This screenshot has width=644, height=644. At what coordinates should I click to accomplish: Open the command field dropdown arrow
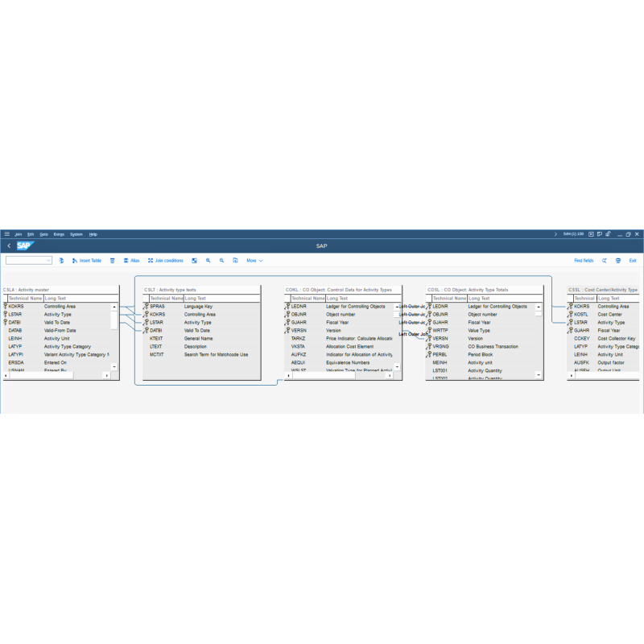click(x=47, y=260)
